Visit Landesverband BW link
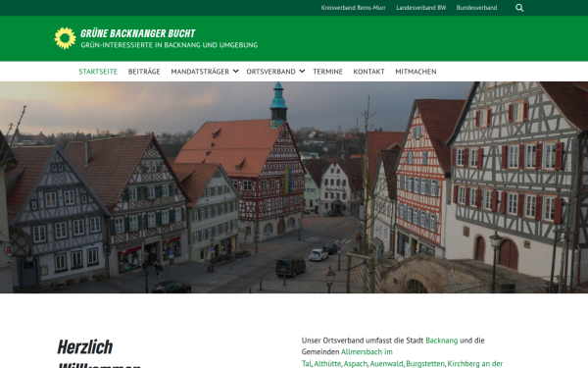The image size is (588, 368). [421, 8]
